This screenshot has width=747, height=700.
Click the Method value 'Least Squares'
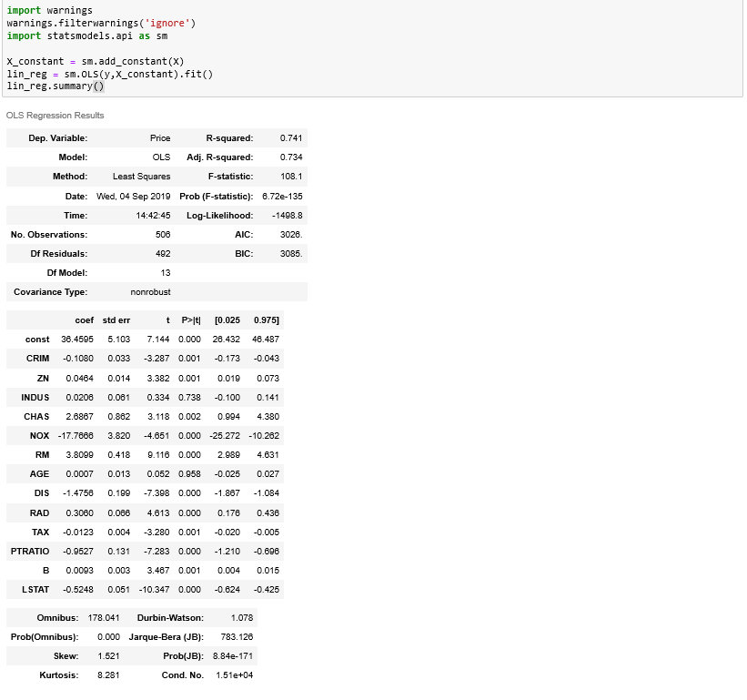[142, 177]
